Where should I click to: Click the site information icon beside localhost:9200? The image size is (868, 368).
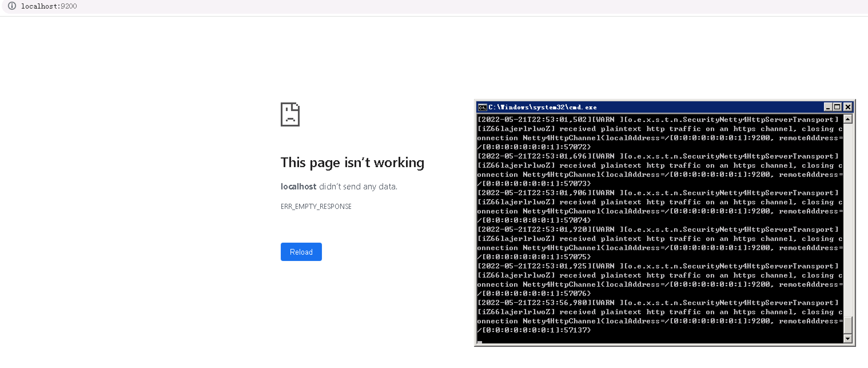click(x=12, y=6)
